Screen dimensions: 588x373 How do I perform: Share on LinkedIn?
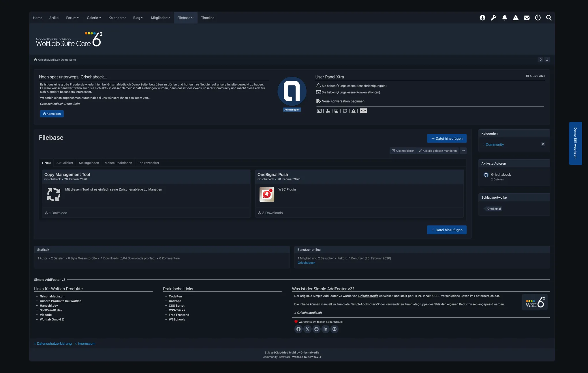pyautogui.click(x=325, y=329)
